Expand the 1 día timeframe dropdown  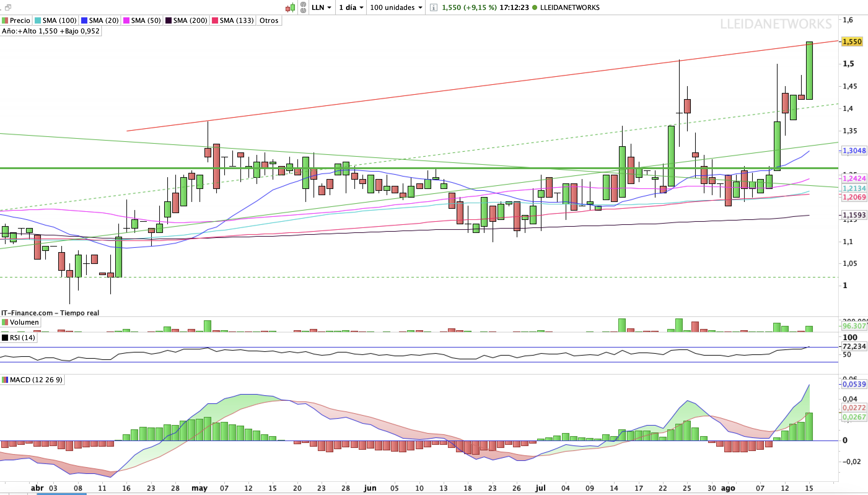click(351, 7)
